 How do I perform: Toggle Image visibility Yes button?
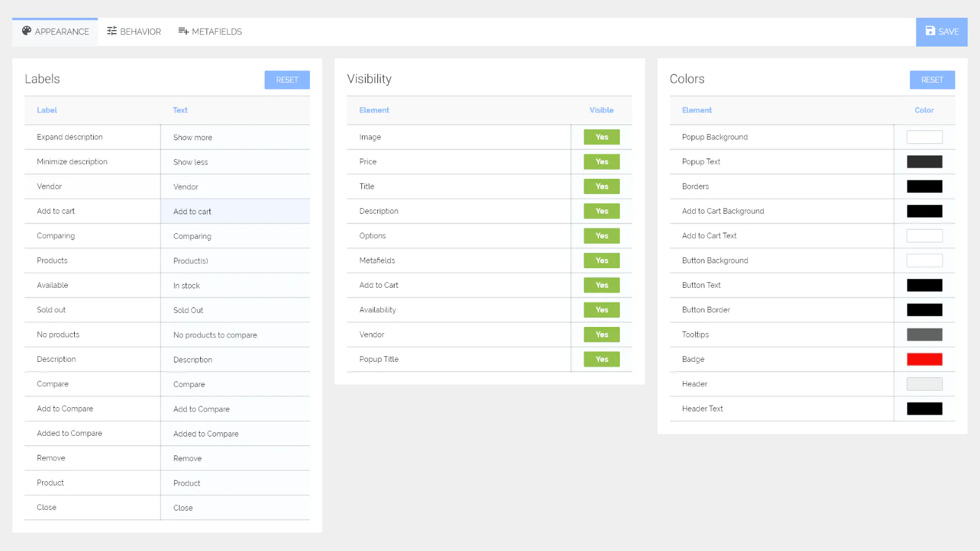[x=601, y=137]
